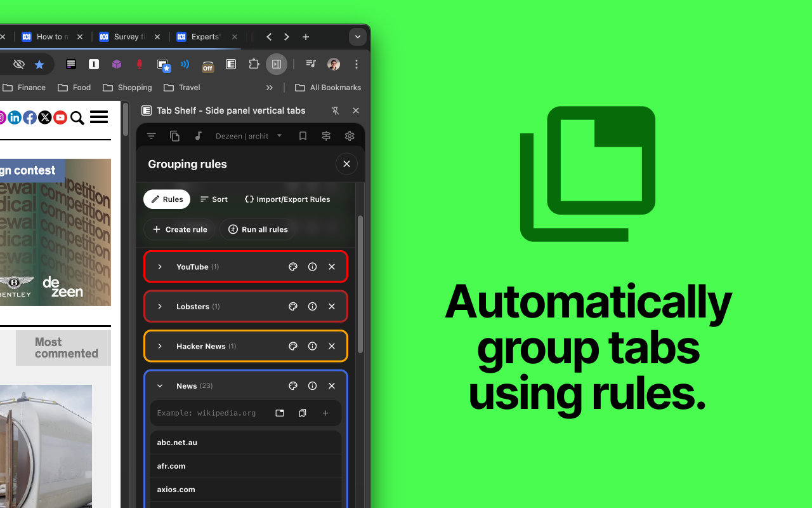812x508 pixels.
Task: Click the copy tabs icon in News input row
Action: pos(303,413)
